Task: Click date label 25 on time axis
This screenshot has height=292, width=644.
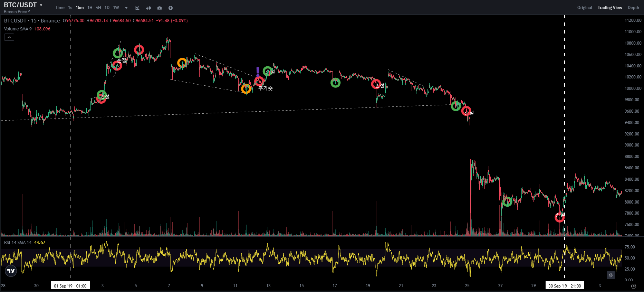Action: click(467, 286)
